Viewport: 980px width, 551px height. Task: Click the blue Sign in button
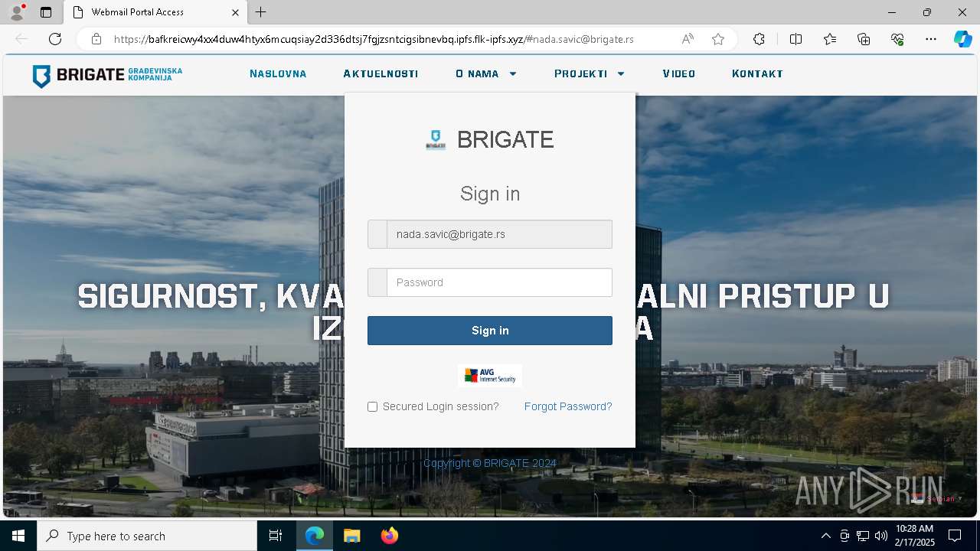[490, 331]
